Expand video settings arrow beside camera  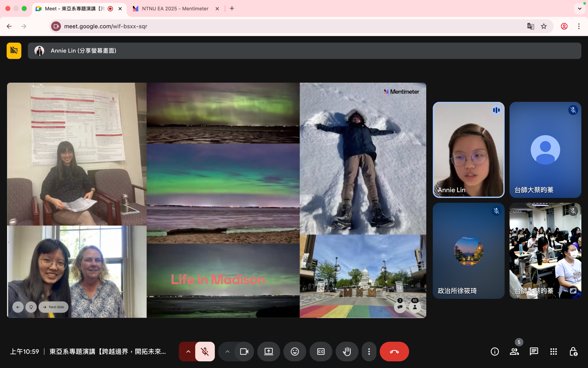227,352
